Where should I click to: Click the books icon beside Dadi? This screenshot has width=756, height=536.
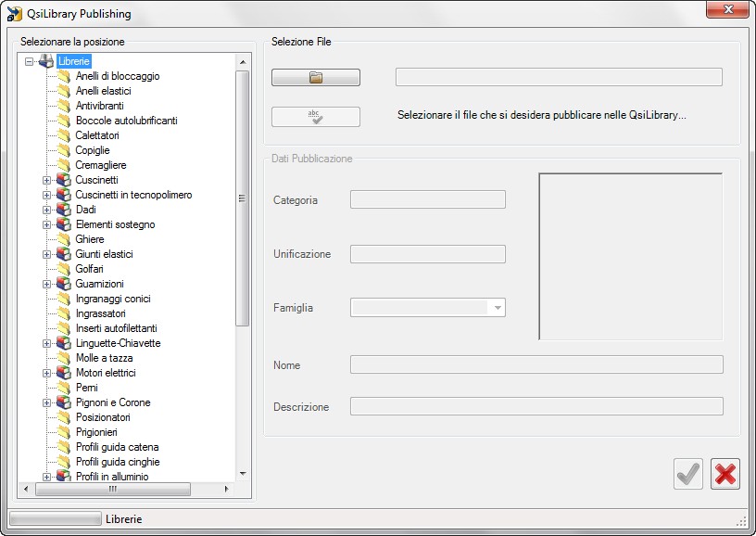tap(64, 210)
